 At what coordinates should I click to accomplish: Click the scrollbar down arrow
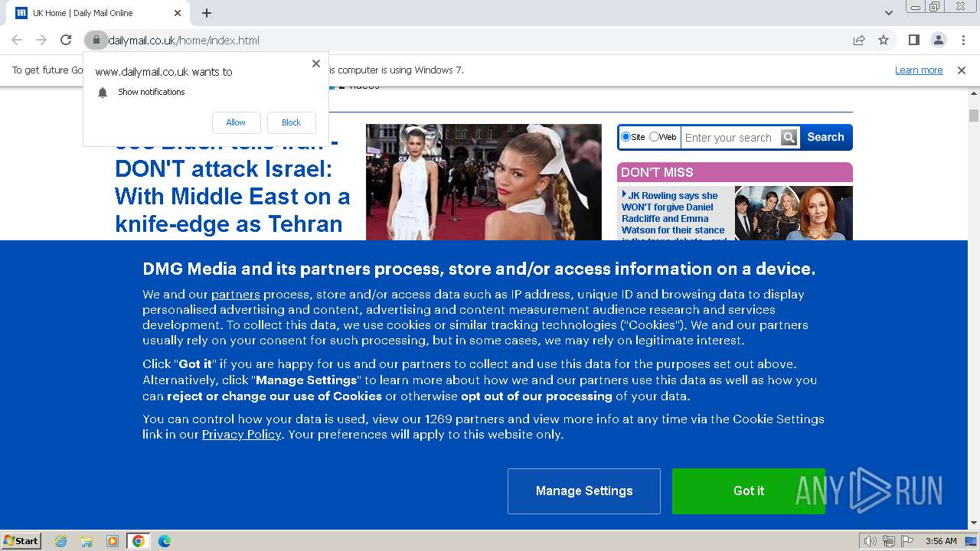pos(974,523)
